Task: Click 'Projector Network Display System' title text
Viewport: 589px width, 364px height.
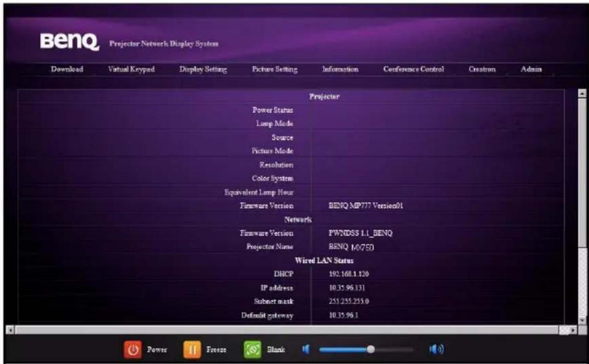Action: tap(164, 44)
